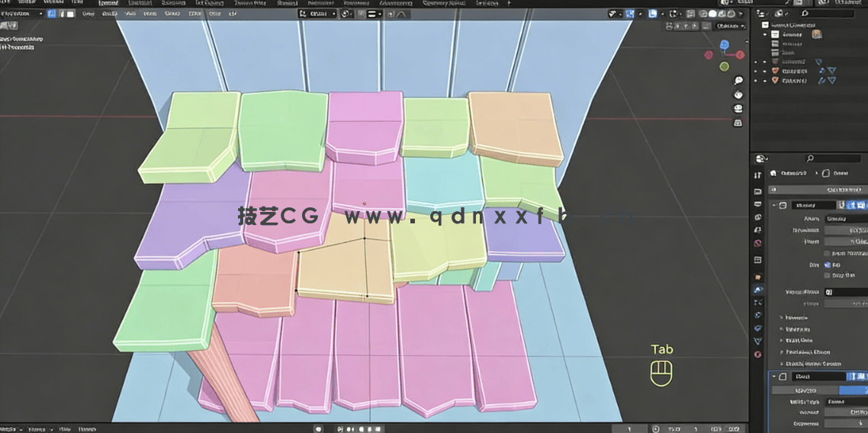Select wireframe viewport shading
This screenshot has width=868, height=433.
(x=703, y=13)
